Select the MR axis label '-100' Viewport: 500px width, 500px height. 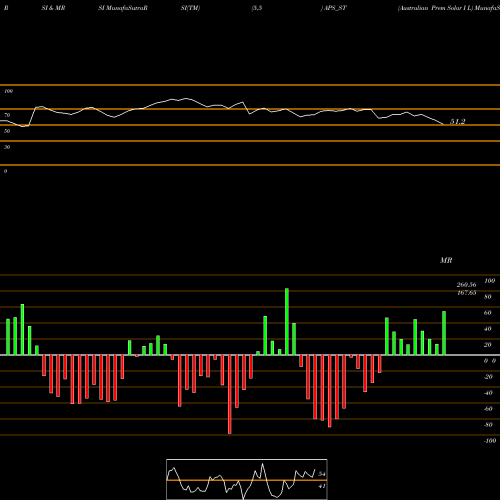(490, 441)
